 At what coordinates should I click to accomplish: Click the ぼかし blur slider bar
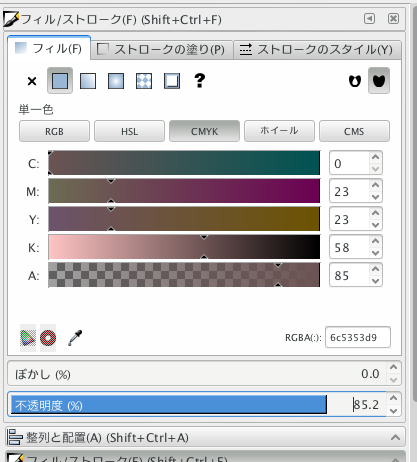[x=197, y=373]
